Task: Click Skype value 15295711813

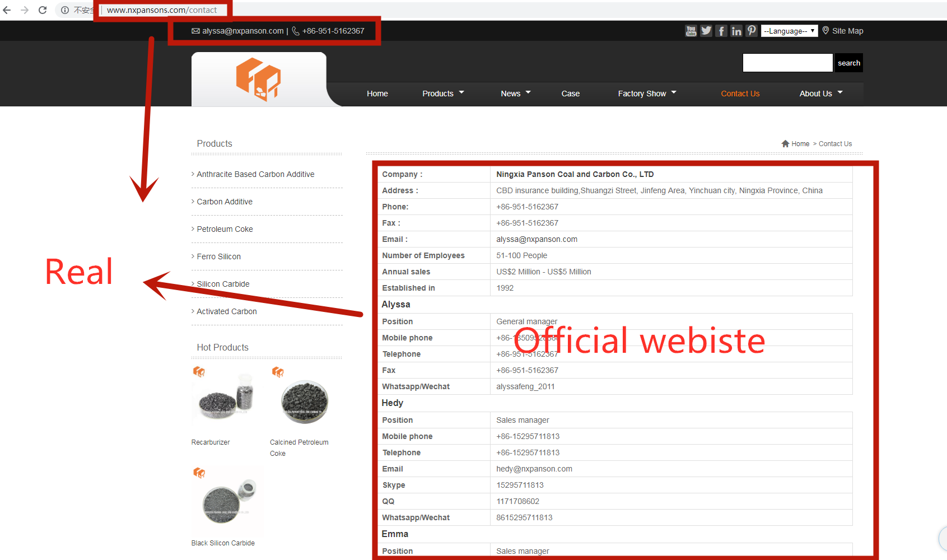Action: click(520, 485)
